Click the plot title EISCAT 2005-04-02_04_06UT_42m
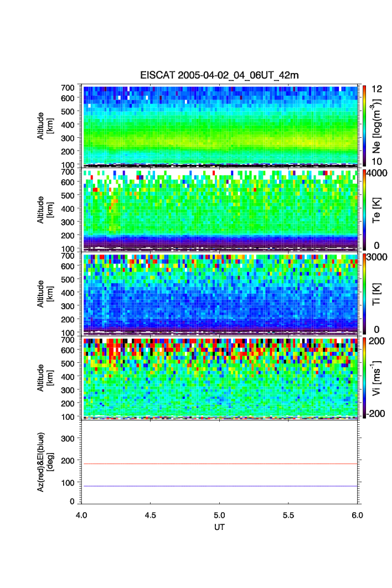392x588 pixels. pyautogui.click(x=219, y=75)
